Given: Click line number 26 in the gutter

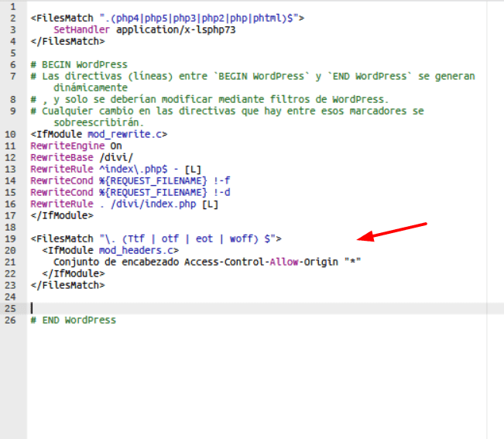Looking at the screenshot, I should coord(10,320).
